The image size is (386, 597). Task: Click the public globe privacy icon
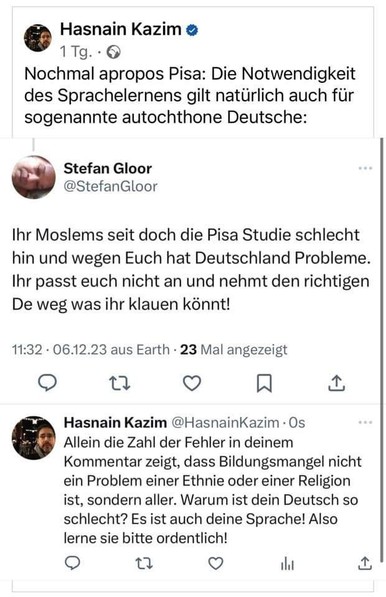tap(113, 52)
